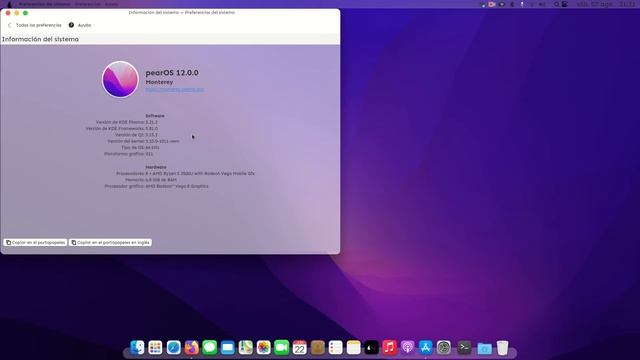
Task: Select the Versión de KDE Plasma row
Action: (x=127, y=122)
